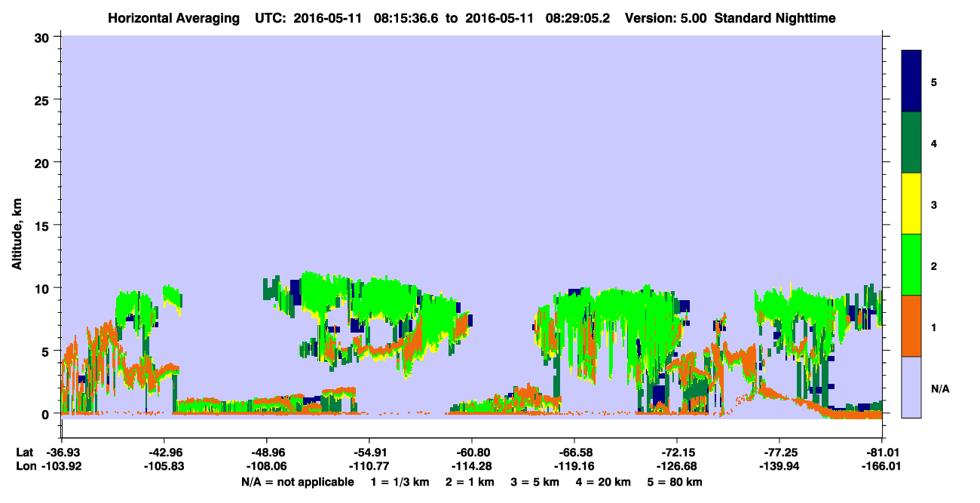Viewport: 980px width, 503px height.
Task: Click the bright green color bar segment labeled 2
Action: pyautogui.click(x=911, y=265)
